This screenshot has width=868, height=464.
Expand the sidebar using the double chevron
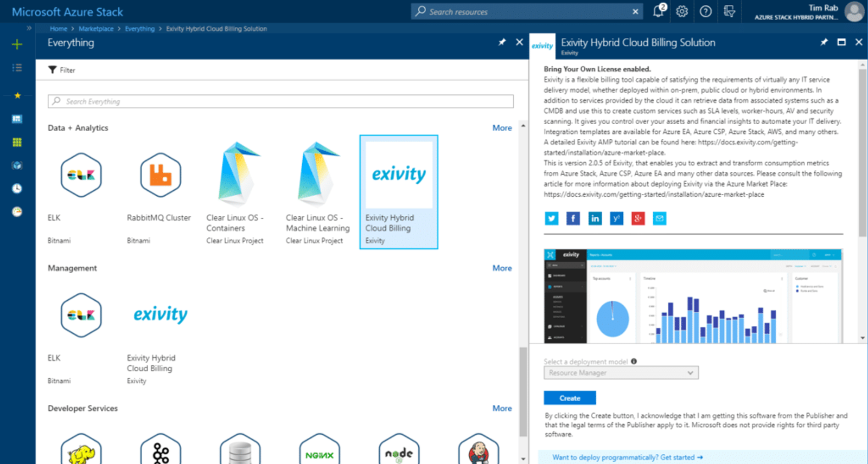click(x=29, y=28)
